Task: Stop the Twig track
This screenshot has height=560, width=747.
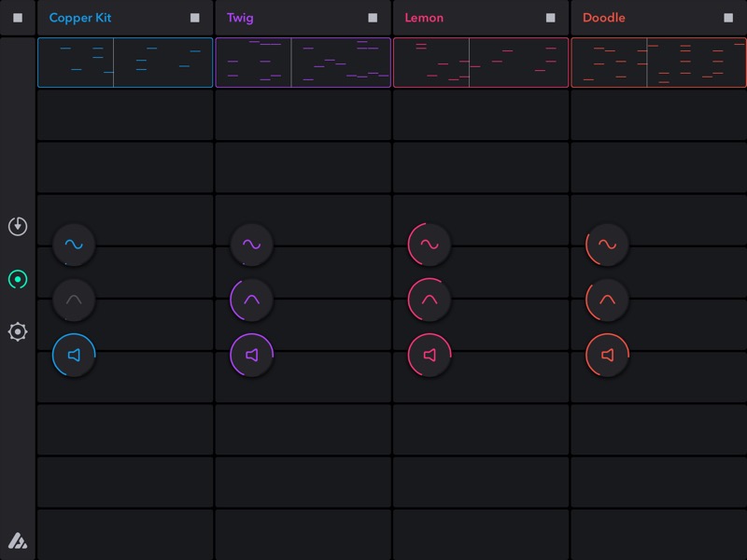Action: click(x=373, y=18)
